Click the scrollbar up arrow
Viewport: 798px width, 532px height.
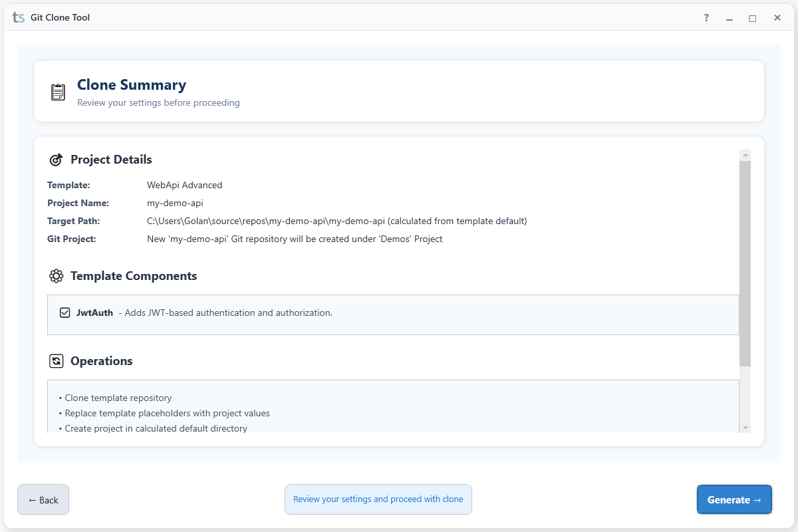(x=745, y=154)
